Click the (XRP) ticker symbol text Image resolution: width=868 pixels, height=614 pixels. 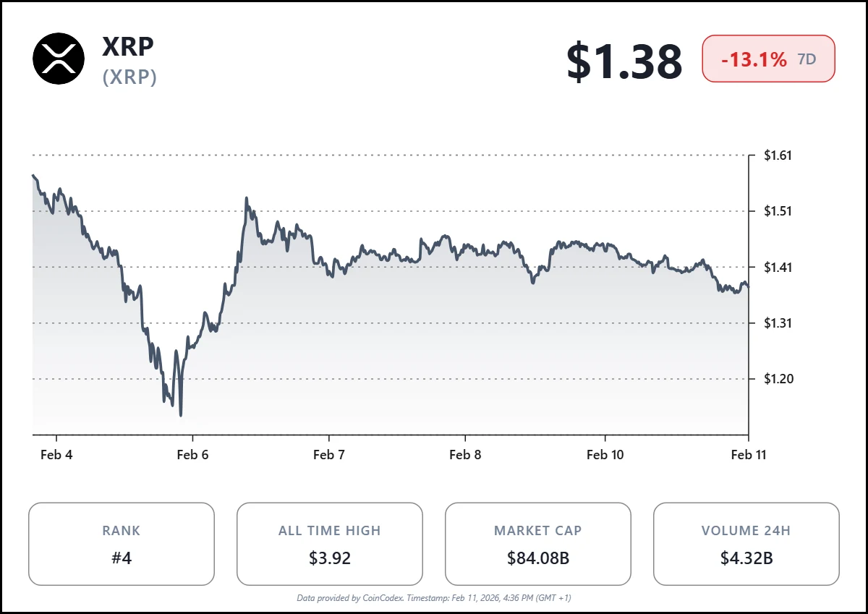point(129,77)
